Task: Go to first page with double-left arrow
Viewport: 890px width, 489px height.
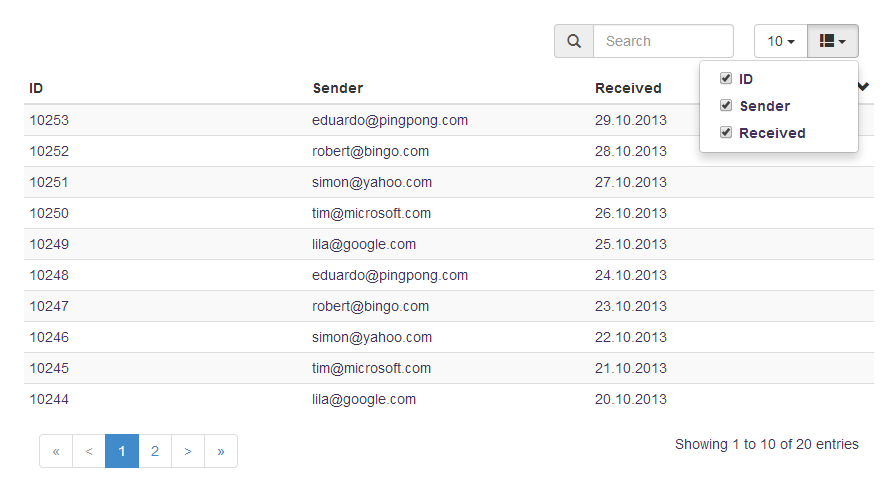Action: (x=56, y=451)
